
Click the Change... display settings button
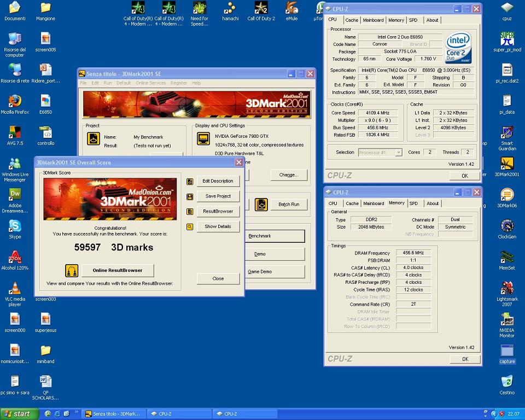pyautogui.click(x=289, y=175)
